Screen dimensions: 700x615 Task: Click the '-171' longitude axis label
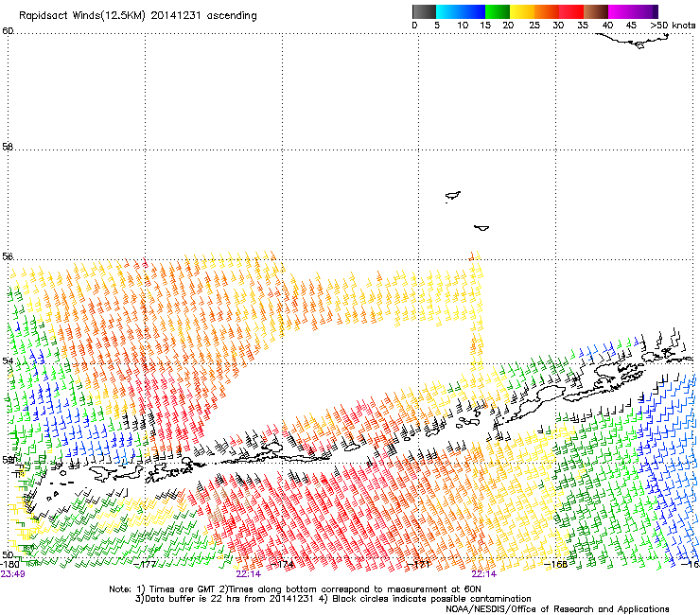pyautogui.click(x=418, y=564)
